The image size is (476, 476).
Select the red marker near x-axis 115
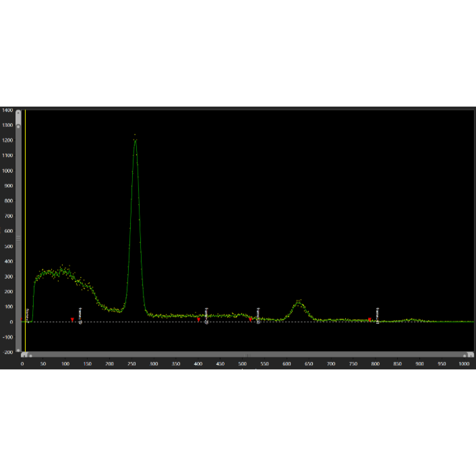72,319
